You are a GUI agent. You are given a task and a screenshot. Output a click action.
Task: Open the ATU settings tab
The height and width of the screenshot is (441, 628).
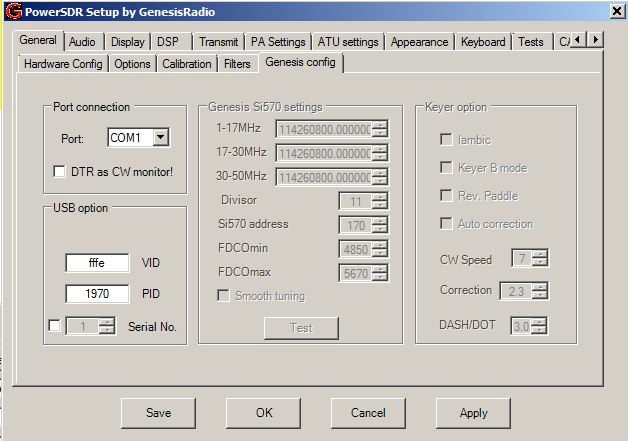pyautogui.click(x=348, y=42)
